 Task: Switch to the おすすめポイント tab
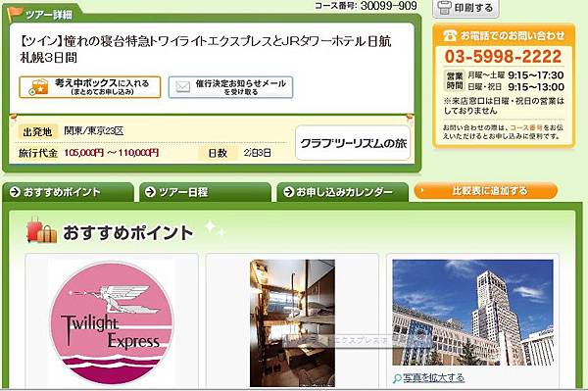coord(68,192)
